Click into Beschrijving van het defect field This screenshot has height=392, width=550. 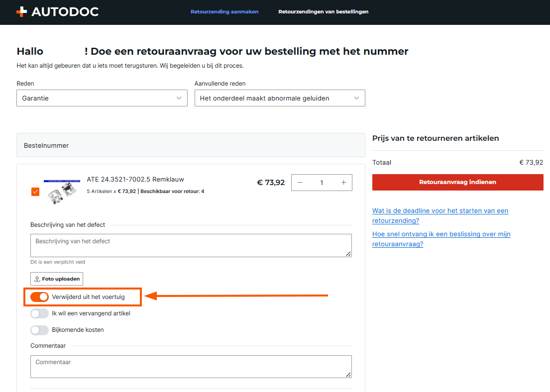coord(191,246)
